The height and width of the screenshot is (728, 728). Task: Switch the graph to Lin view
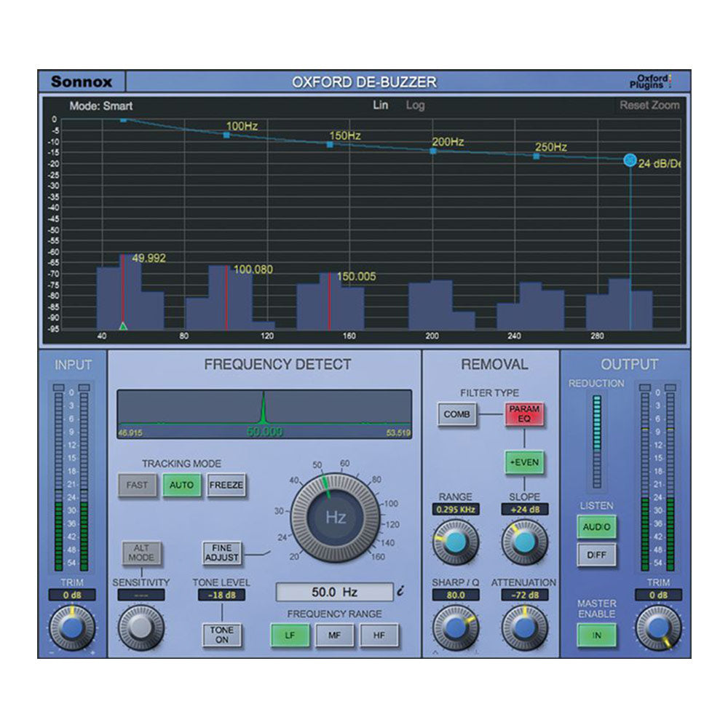click(x=382, y=105)
